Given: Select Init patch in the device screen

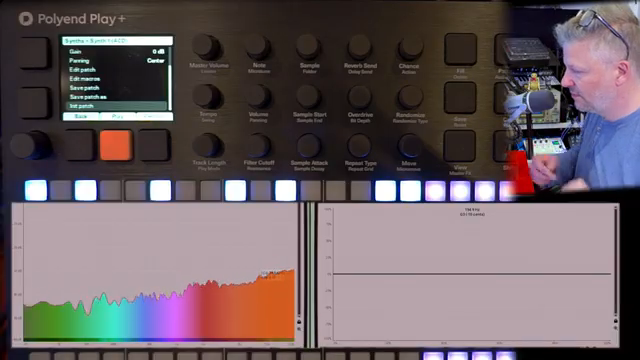Looking at the screenshot, I should tap(116, 106).
